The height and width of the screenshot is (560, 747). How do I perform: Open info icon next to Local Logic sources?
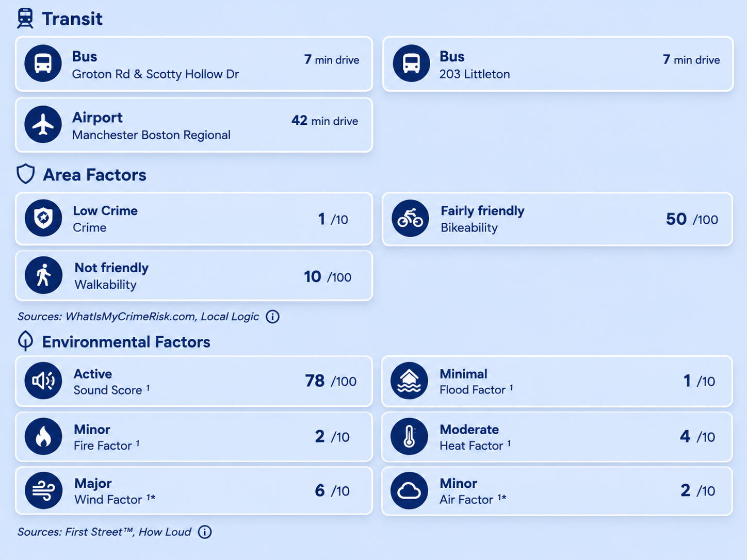pyautogui.click(x=272, y=317)
